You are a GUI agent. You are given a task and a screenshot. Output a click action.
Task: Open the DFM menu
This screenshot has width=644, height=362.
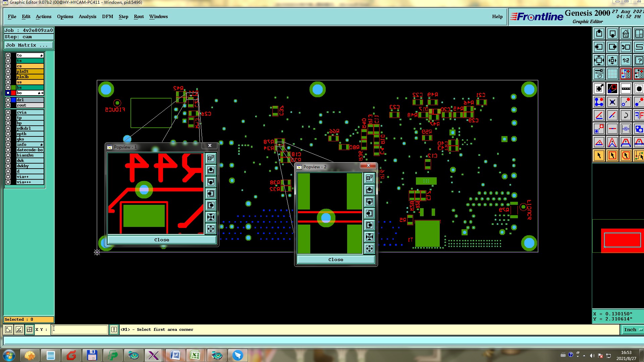(x=107, y=16)
